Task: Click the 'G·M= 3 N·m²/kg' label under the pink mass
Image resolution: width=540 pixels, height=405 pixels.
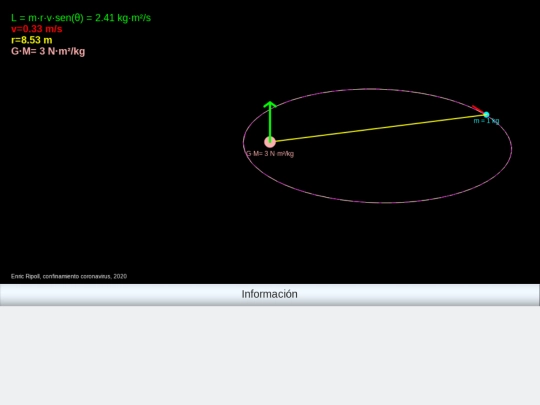Action: [x=270, y=154]
